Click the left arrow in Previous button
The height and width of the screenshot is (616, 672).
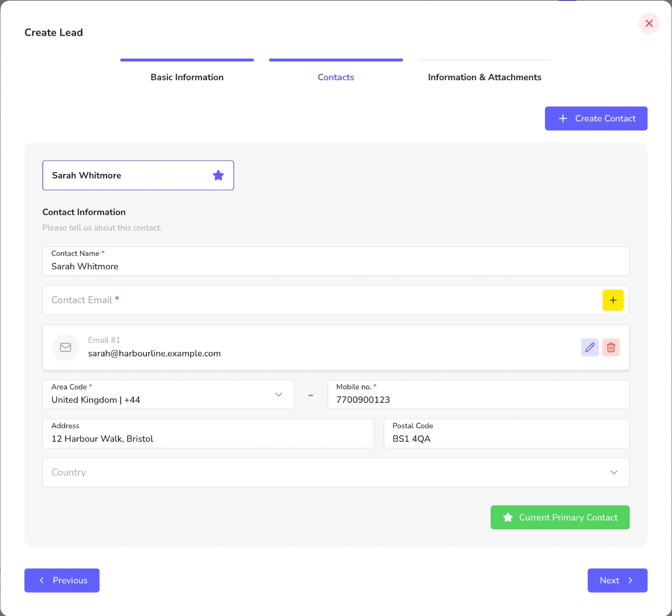coord(42,580)
